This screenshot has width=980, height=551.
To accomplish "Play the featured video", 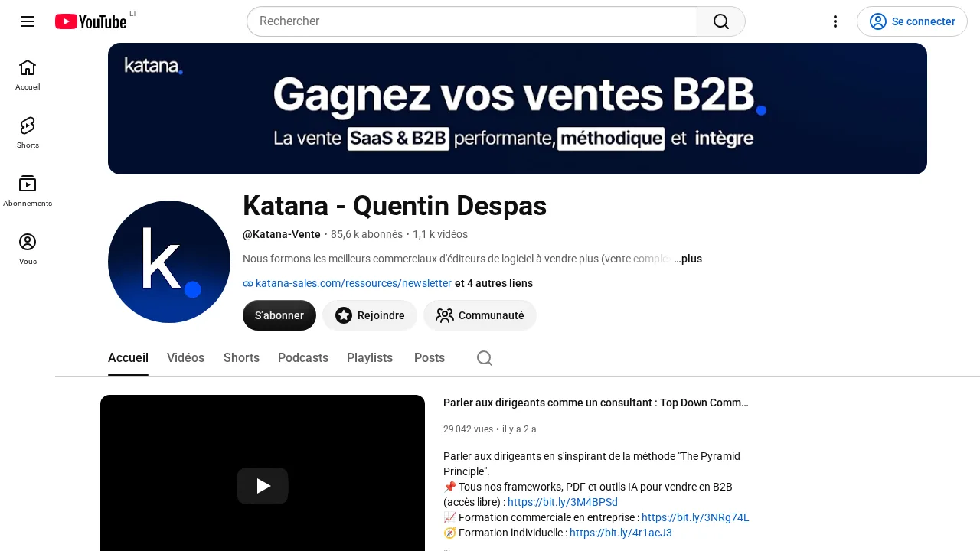I will point(263,486).
